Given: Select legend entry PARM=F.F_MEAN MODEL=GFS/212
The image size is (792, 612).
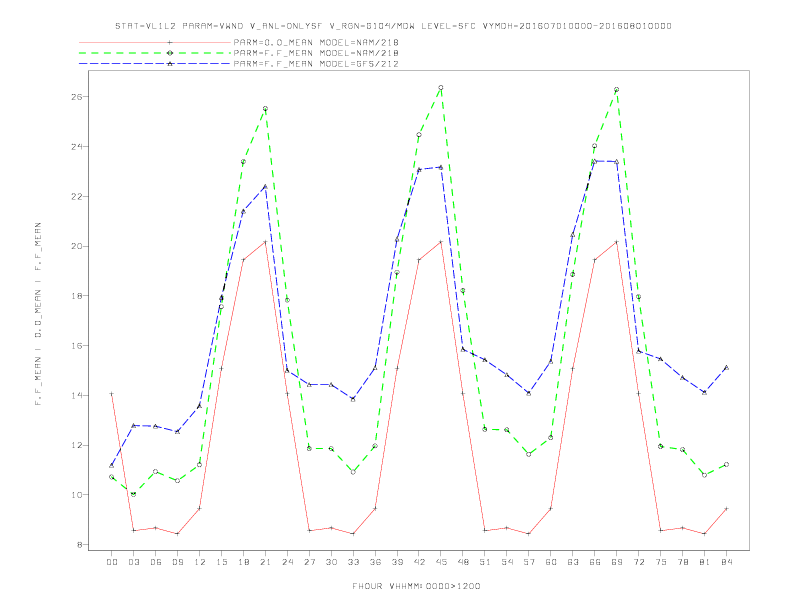Looking at the screenshot, I should tap(316, 64).
